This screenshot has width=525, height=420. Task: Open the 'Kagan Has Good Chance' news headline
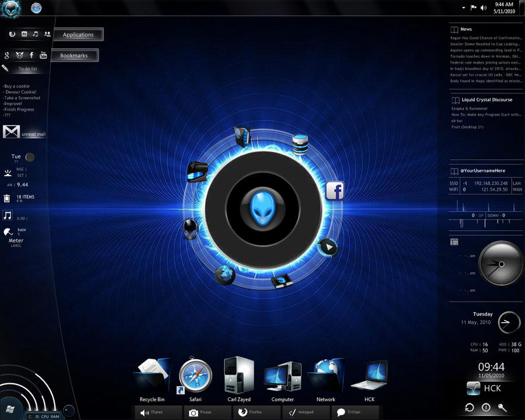(486, 38)
